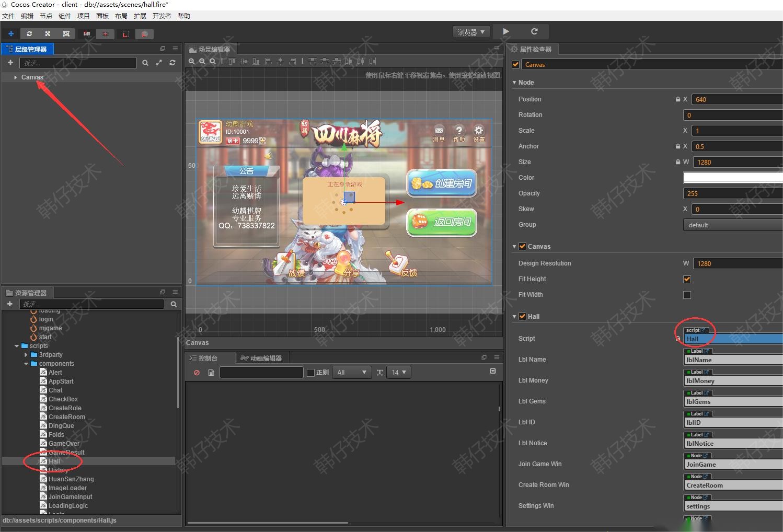
Task: Open the preview platform dropdown
Action: pyautogui.click(x=471, y=32)
